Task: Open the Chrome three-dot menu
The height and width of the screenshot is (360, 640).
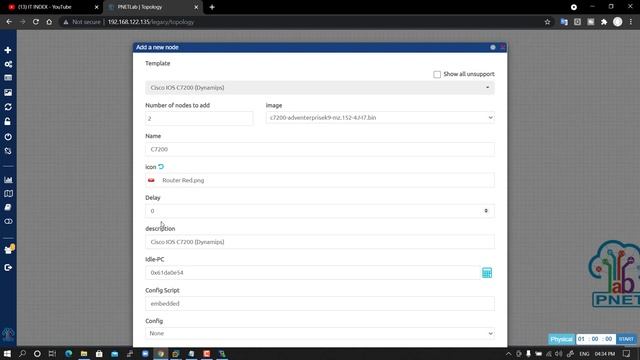Action: click(631, 22)
